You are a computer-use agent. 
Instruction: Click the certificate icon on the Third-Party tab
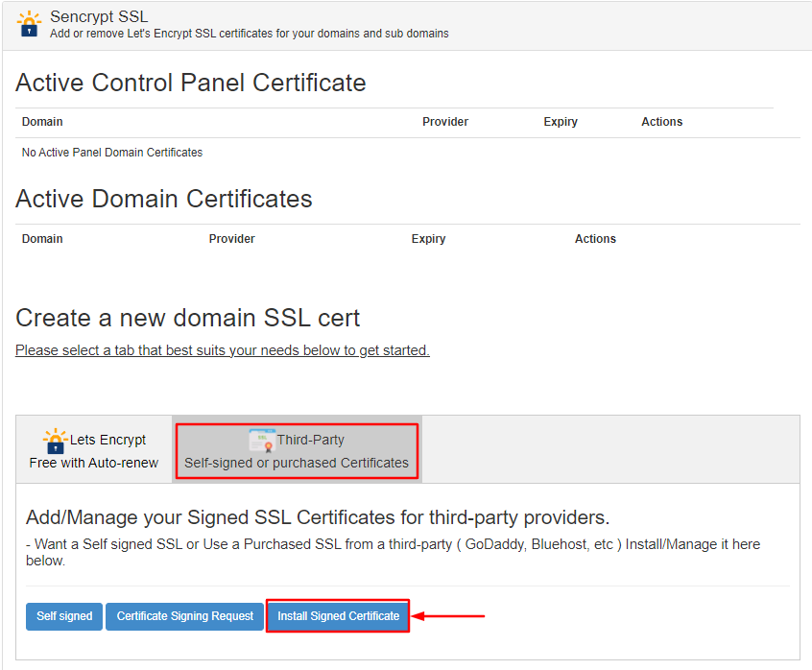coord(259,440)
